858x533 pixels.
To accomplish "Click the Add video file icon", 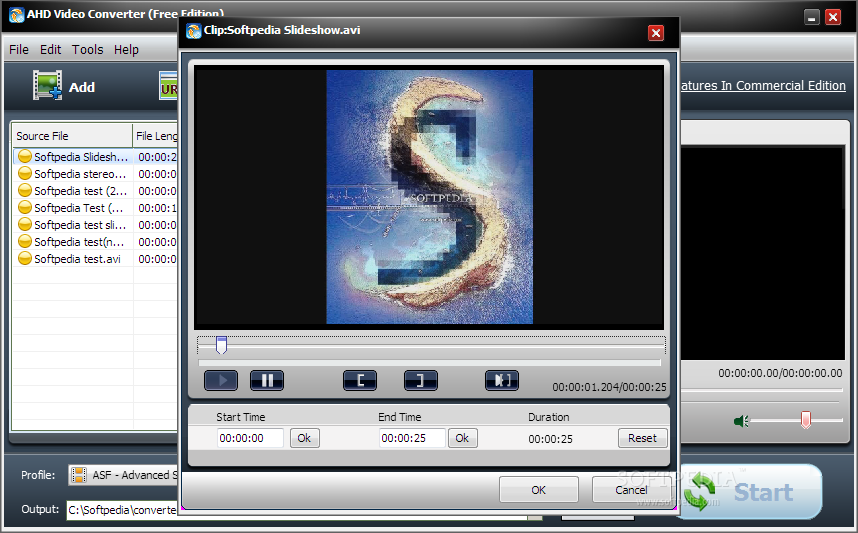I will coord(47,85).
